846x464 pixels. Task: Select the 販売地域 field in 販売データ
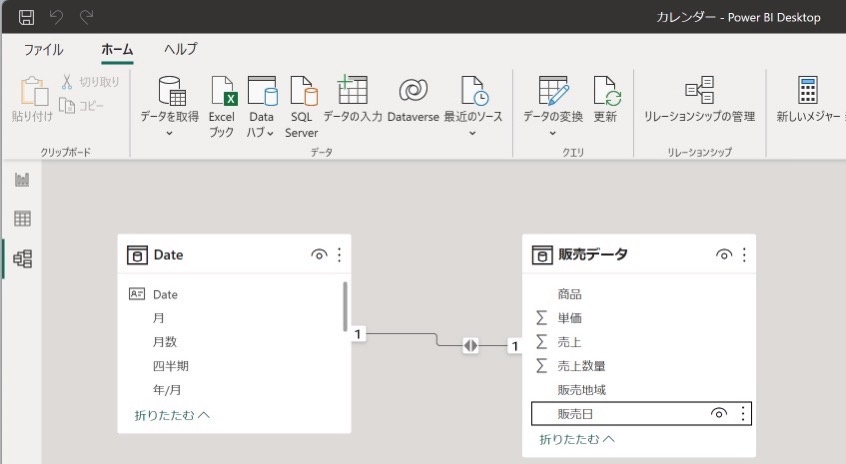point(582,390)
